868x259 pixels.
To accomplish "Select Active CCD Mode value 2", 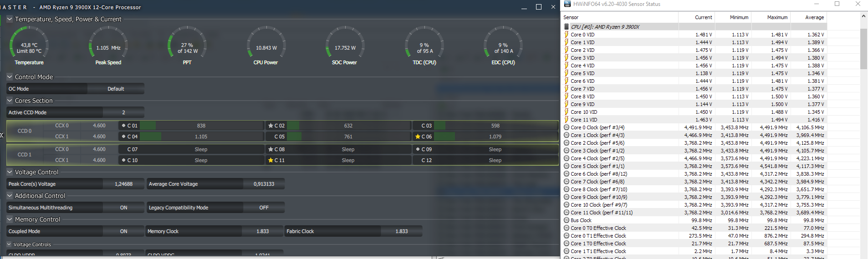I will (123, 112).
